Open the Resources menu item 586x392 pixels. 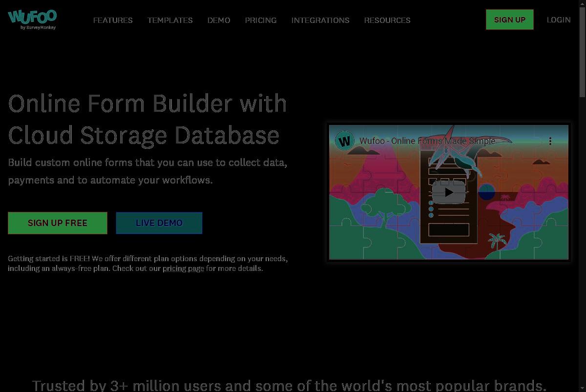click(x=387, y=20)
